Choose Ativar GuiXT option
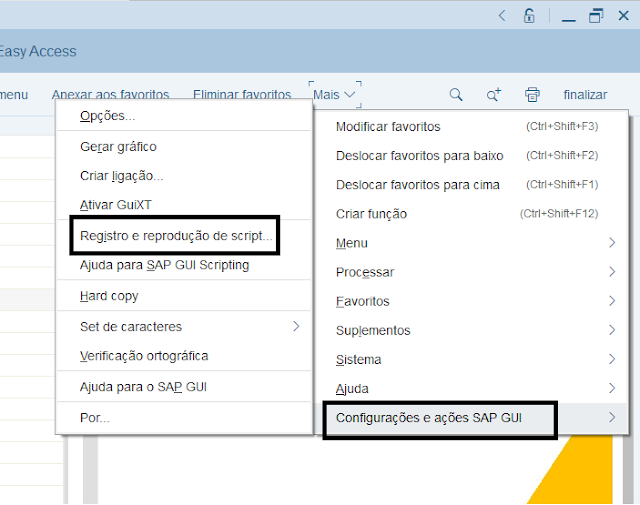The width and height of the screenshot is (640, 505). (x=184, y=205)
